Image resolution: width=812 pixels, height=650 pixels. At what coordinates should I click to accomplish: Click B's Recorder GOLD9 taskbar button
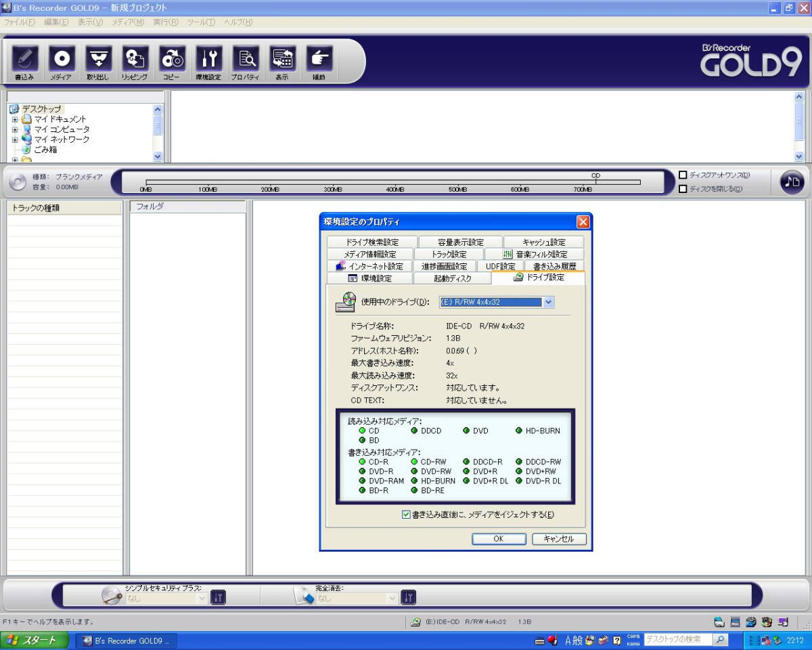(x=125, y=640)
